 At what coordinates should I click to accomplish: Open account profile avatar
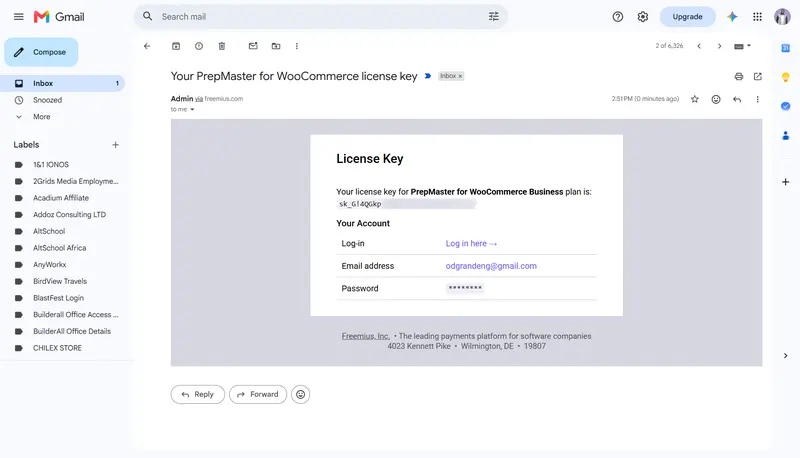coord(782,17)
